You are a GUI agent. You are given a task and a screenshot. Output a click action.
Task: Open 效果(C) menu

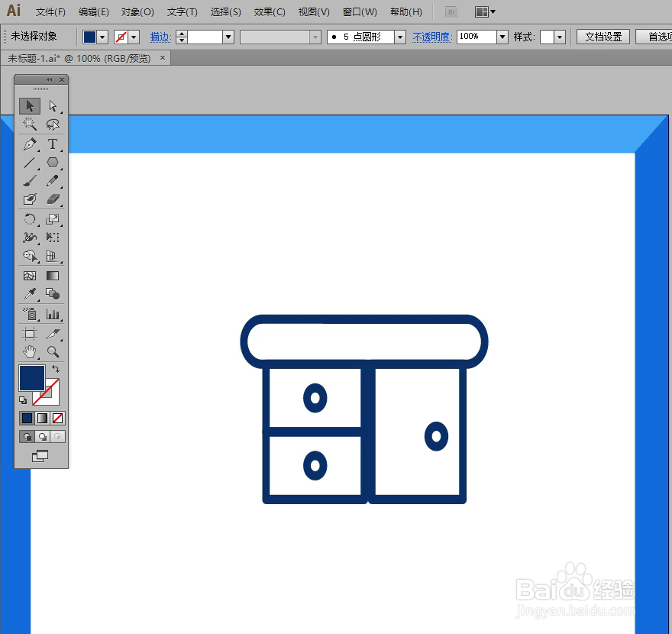coord(270,12)
